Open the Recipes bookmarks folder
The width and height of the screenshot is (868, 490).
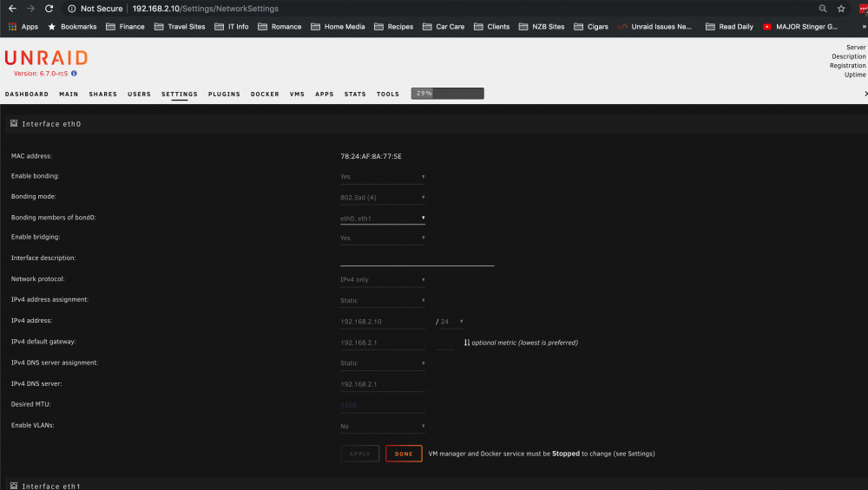click(x=393, y=27)
